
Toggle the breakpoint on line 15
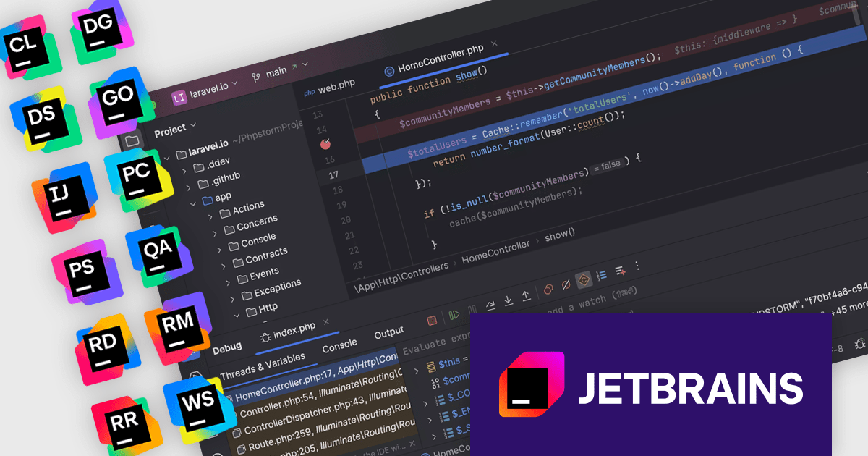(x=325, y=144)
